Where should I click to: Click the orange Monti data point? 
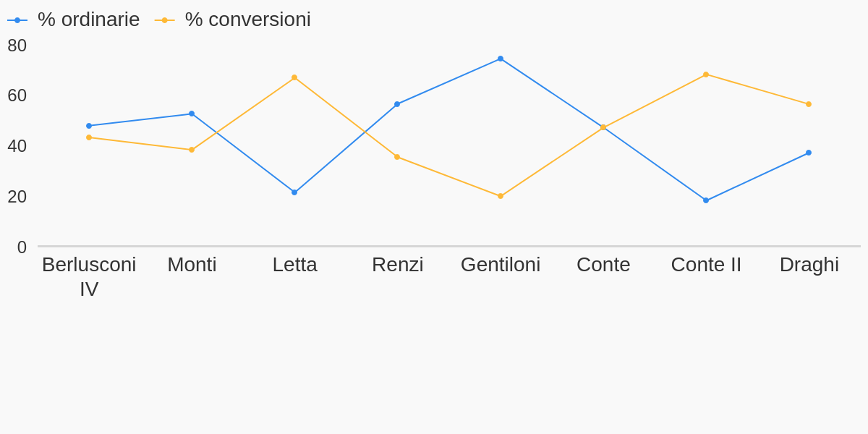pyautogui.click(x=192, y=150)
